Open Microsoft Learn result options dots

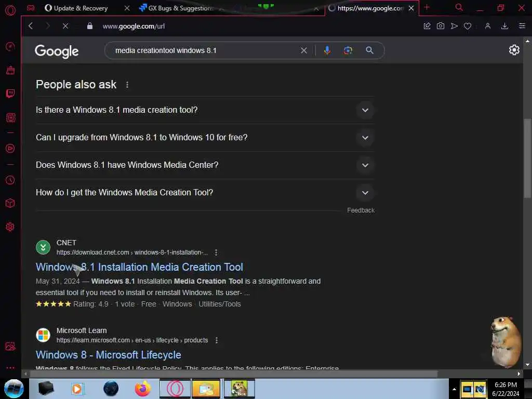[x=217, y=340]
